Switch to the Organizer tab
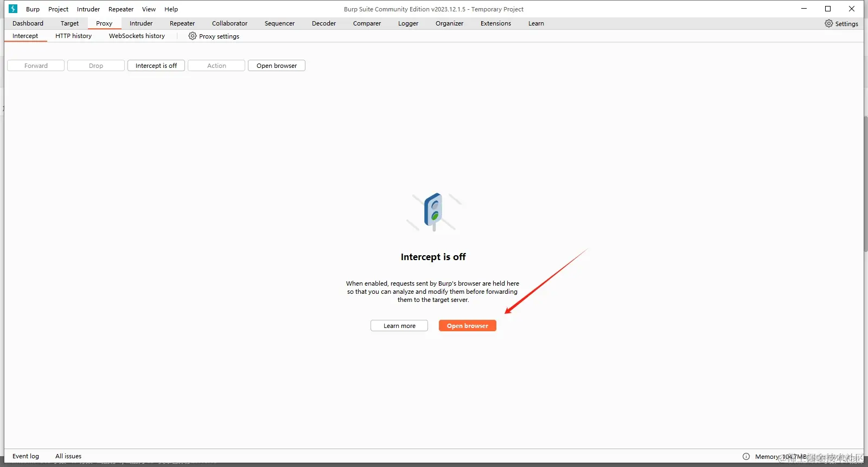Viewport: 868px width, 467px height. click(x=449, y=23)
